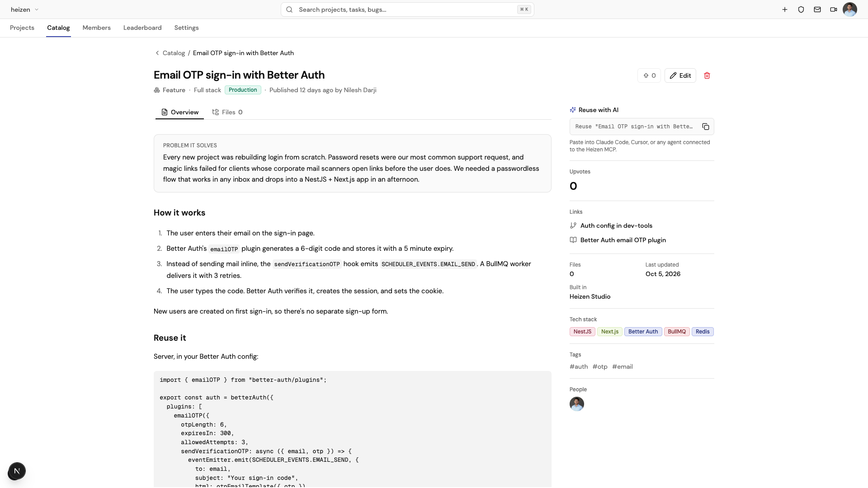The height and width of the screenshot is (488, 868).
Task: Click the NestJS tech stack tag
Action: [582, 332]
